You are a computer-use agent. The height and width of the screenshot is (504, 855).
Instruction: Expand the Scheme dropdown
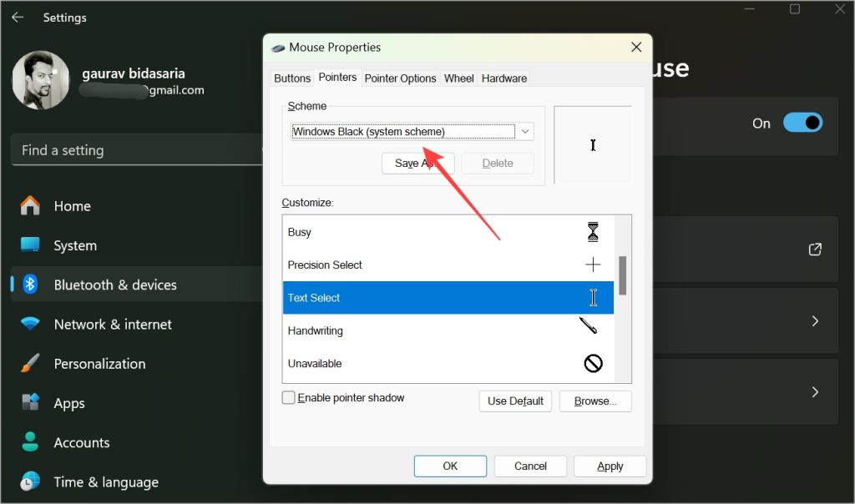412,131
